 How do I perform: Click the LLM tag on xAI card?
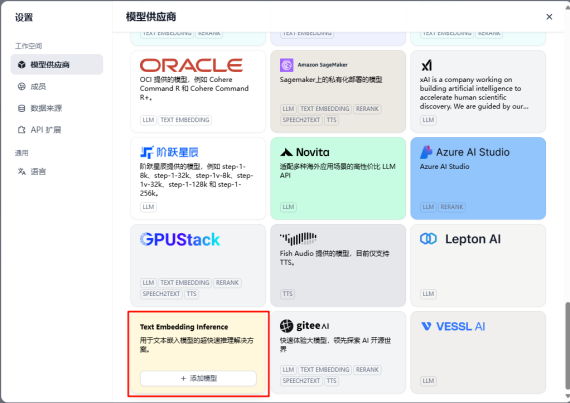tap(428, 120)
